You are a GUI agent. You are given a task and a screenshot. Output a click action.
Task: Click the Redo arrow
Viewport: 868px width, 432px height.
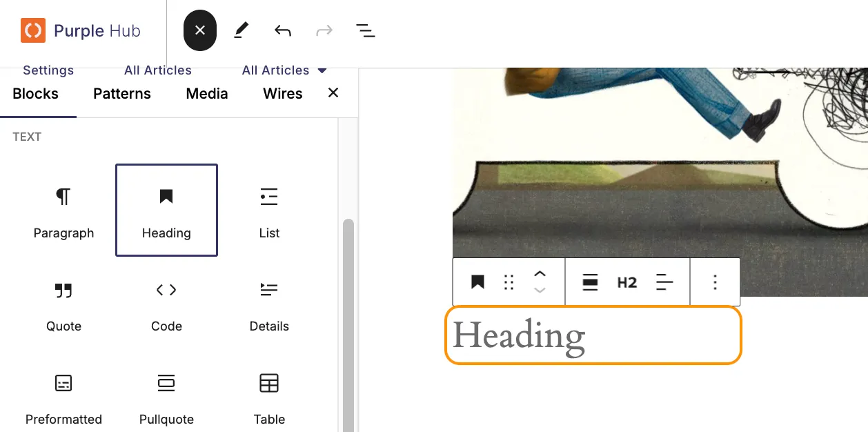point(324,30)
